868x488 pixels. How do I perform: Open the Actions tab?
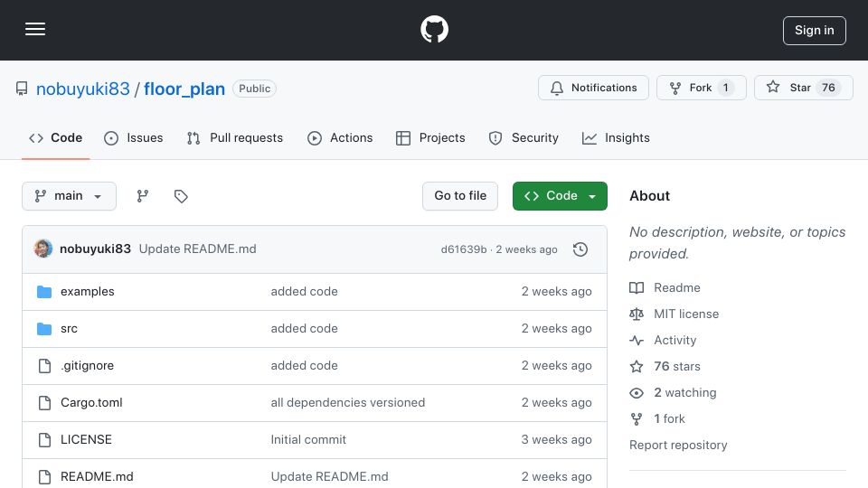(x=340, y=137)
